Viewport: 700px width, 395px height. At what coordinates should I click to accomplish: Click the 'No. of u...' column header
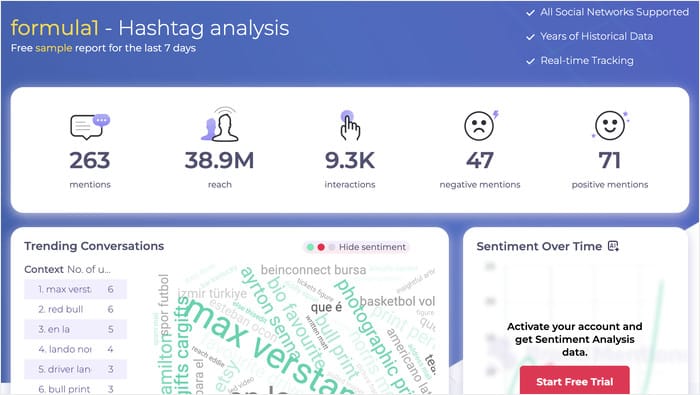[x=89, y=269]
